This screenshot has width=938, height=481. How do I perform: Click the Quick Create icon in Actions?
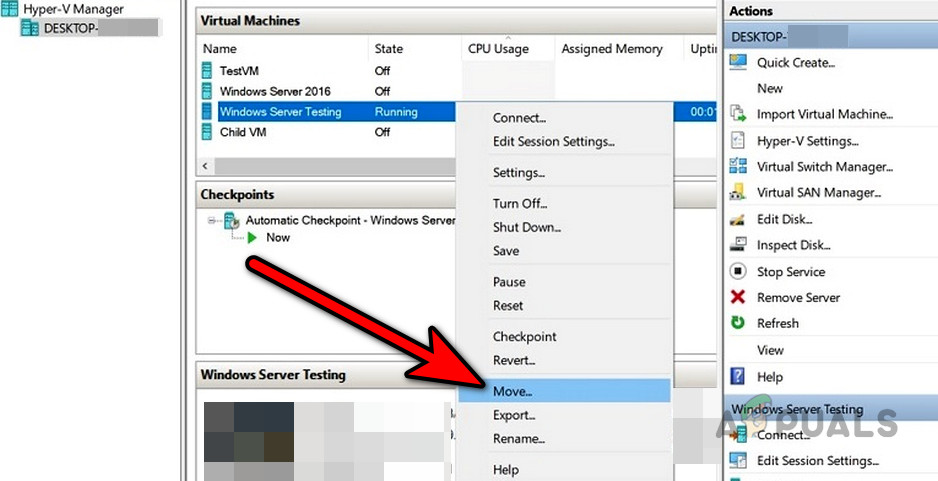[738, 62]
